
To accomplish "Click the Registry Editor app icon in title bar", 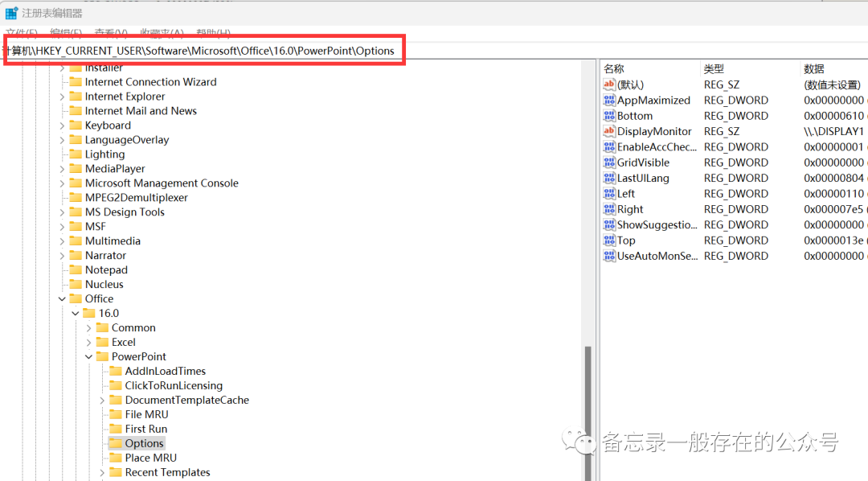I will [x=11, y=13].
